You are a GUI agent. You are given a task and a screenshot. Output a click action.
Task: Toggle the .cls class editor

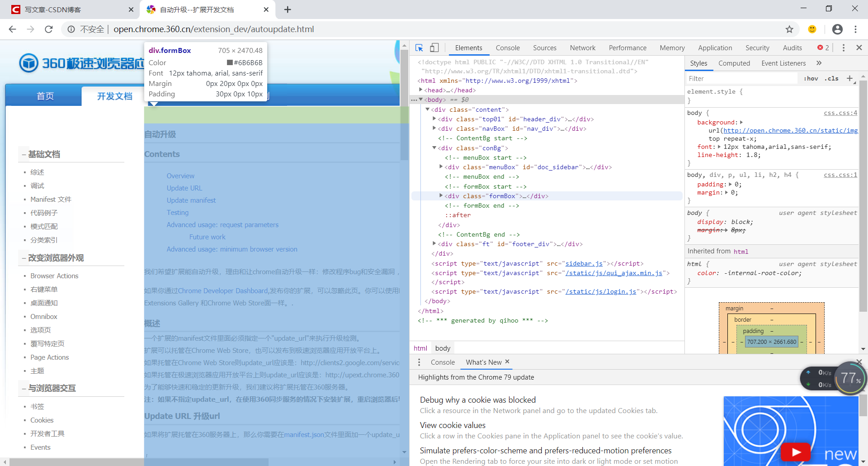[x=831, y=78]
